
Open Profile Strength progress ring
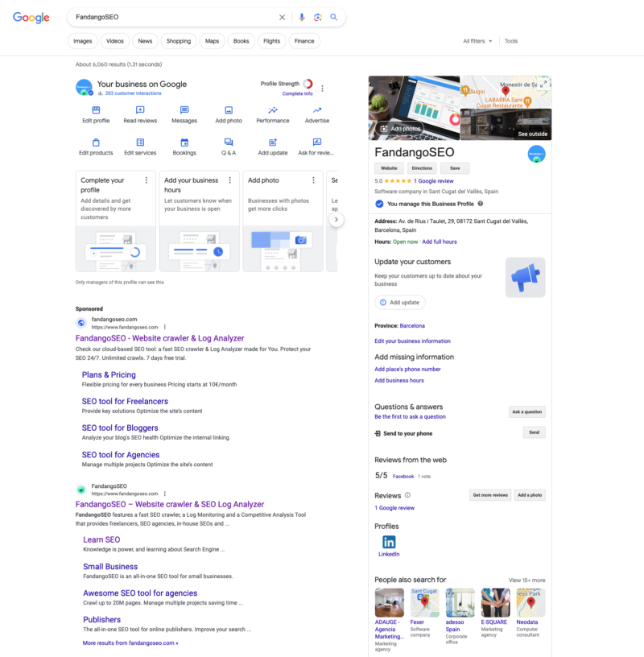(308, 84)
